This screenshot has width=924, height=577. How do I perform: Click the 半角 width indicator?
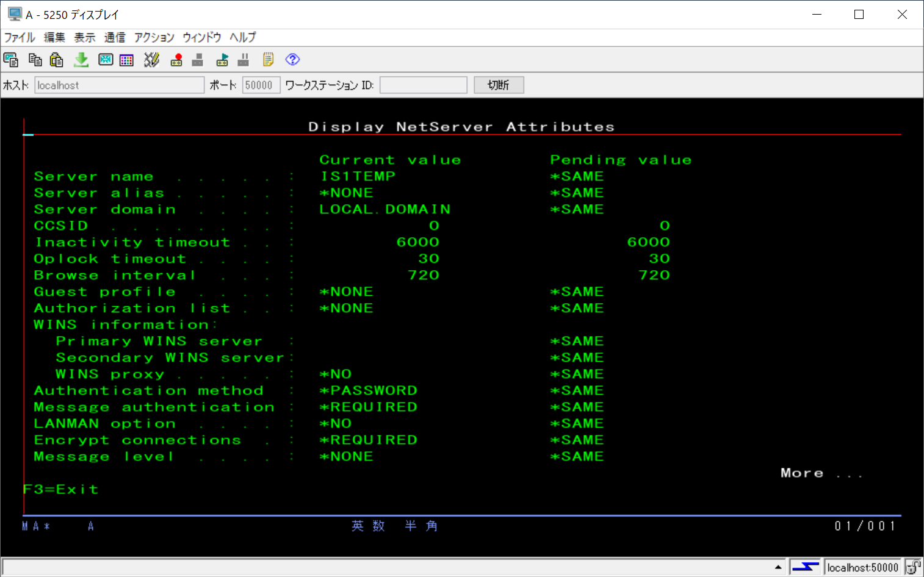click(422, 526)
